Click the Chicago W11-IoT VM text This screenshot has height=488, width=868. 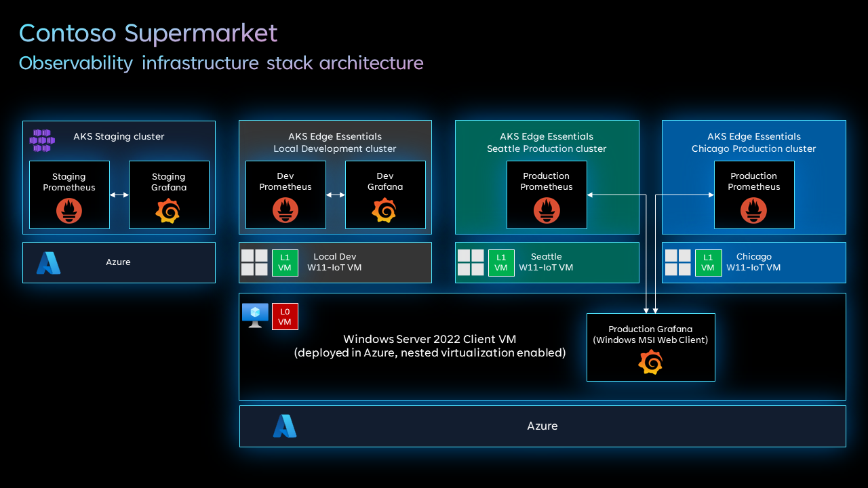(x=754, y=262)
